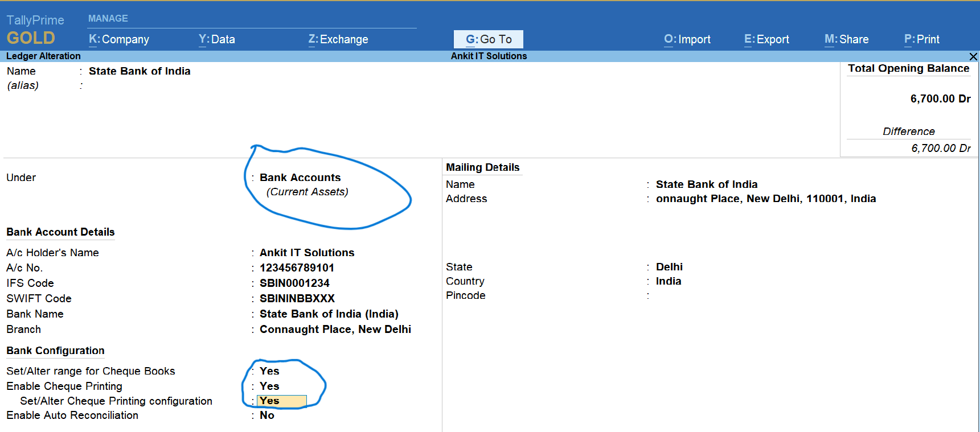The width and height of the screenshot is (980, 432).
Task: Toggle Set/Alter Cheque Printing configuration highlighted Yes
Action: tap(282, 401)
